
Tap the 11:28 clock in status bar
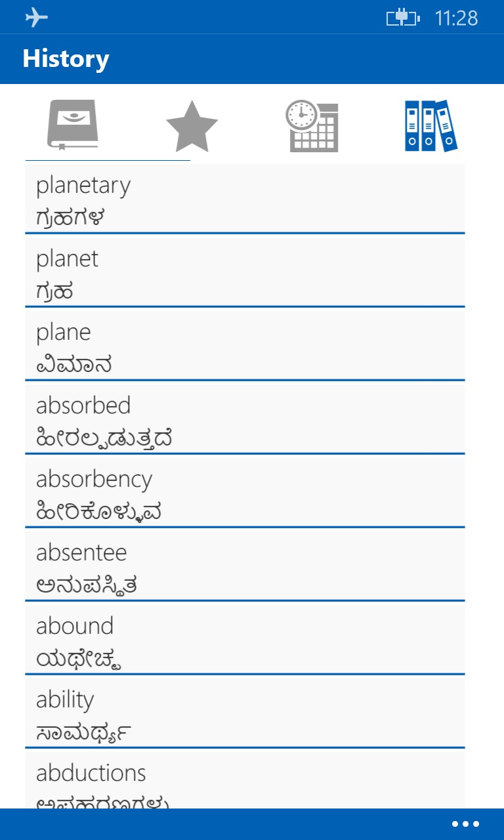456,18
